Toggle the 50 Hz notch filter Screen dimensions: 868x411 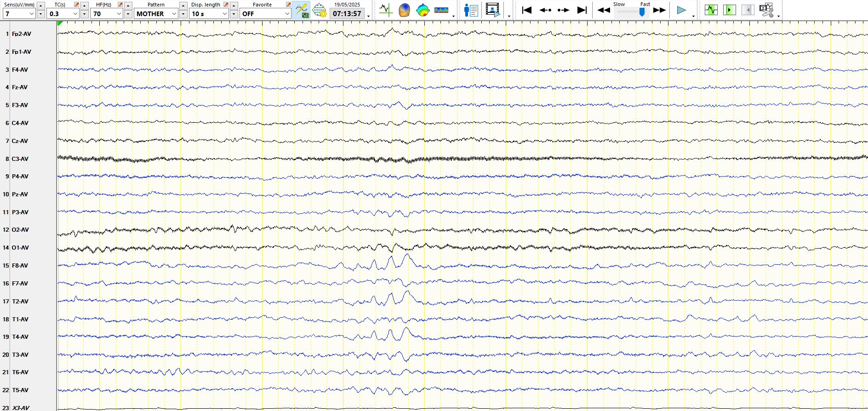[302, 10]
